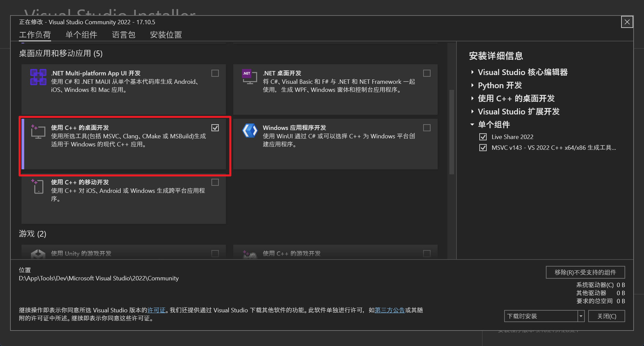
Task: Click the 使用 C++ 的移动开发 phone icon
Action: [x=38, y=186]
